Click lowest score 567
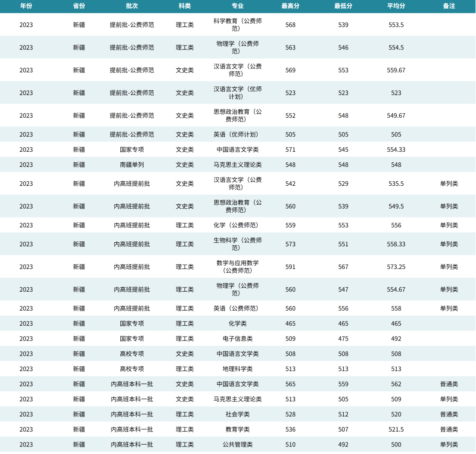 (343, 267)
